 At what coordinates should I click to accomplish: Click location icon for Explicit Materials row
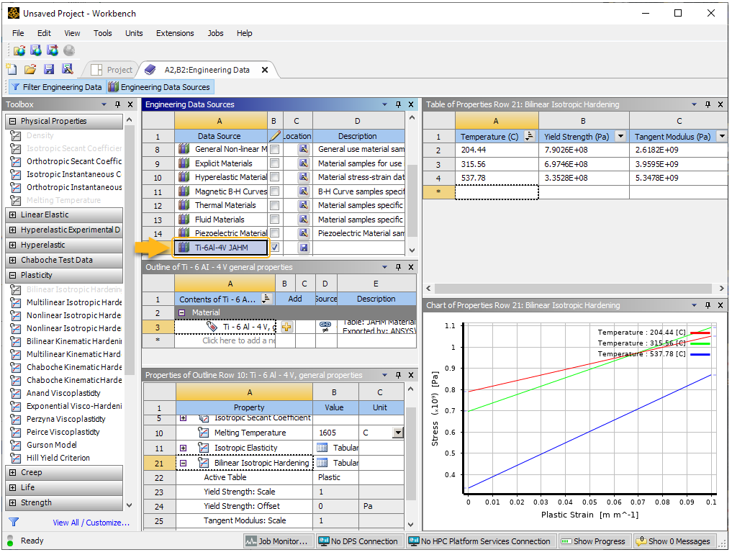tap(304, 163)
